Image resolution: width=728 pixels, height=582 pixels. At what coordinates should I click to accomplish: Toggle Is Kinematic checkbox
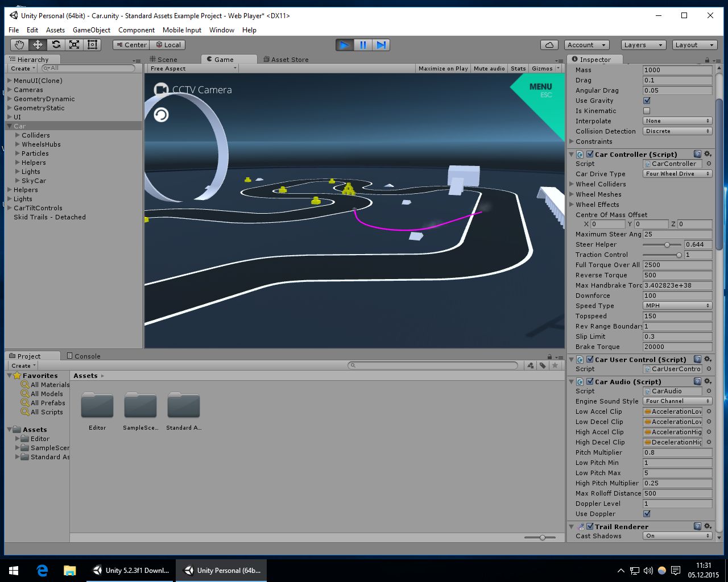[647, 111]
